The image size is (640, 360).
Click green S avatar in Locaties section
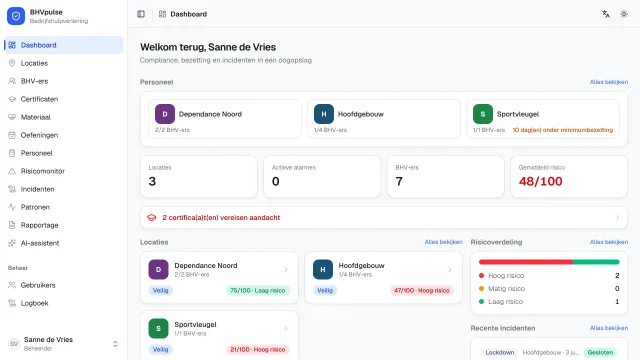pyautogui.click(x=158, y=329)
